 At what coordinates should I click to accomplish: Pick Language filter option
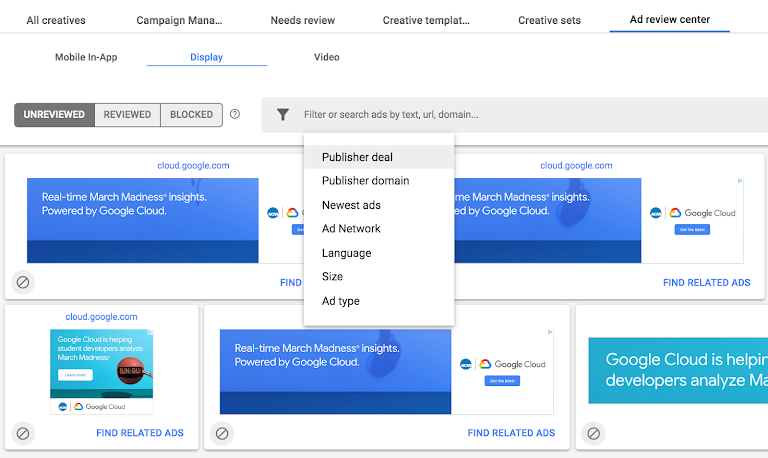[379, 253]
